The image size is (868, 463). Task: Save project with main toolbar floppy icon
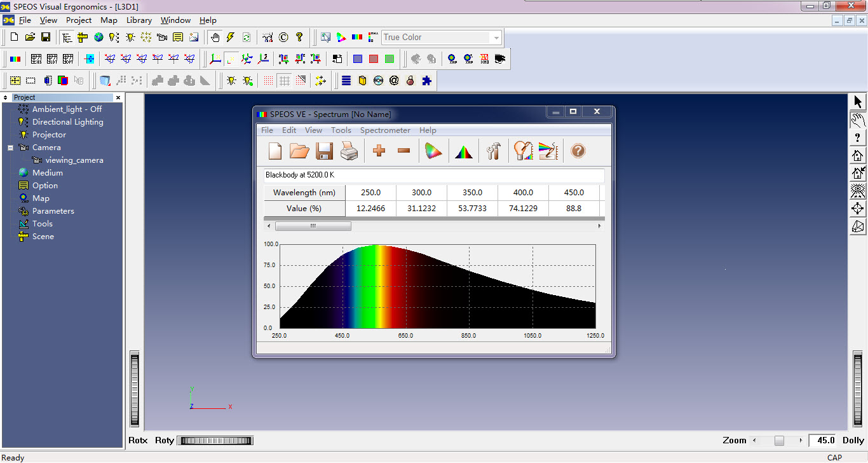click(46, 38)
